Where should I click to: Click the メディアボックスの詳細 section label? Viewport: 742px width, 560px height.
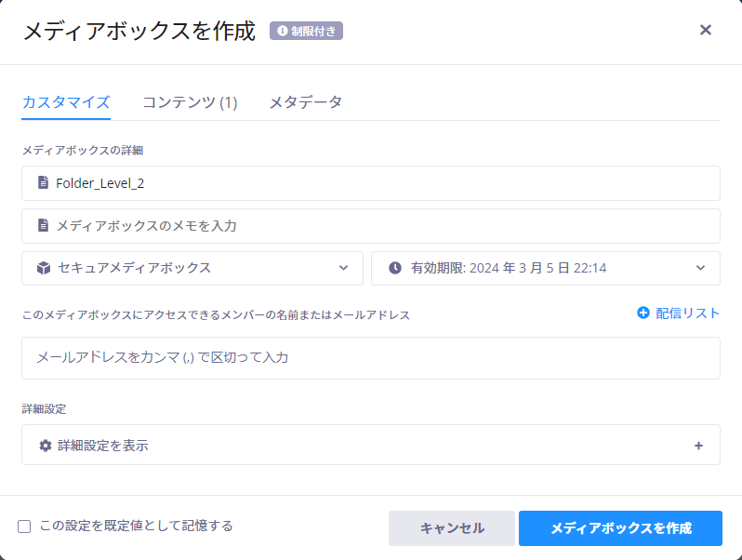click(x=83, y=151)
